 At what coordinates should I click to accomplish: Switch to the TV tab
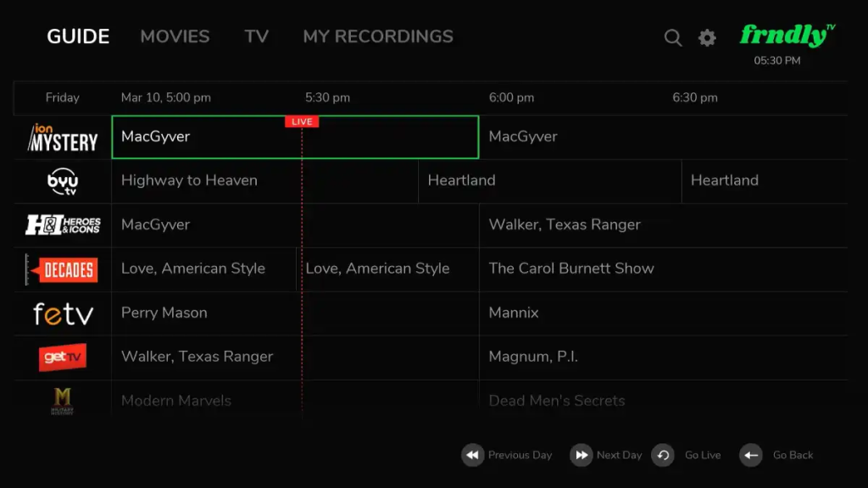[x=256, y=36]
